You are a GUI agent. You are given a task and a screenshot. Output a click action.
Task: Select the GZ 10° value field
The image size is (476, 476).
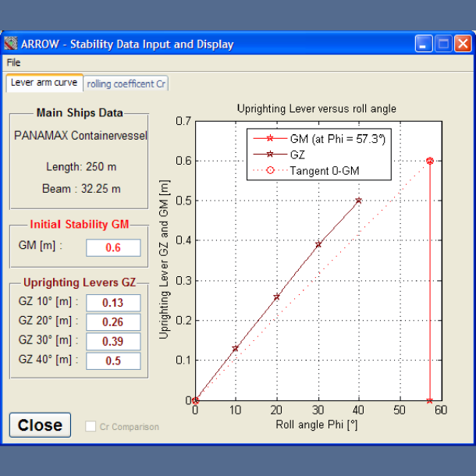[113, 303]
